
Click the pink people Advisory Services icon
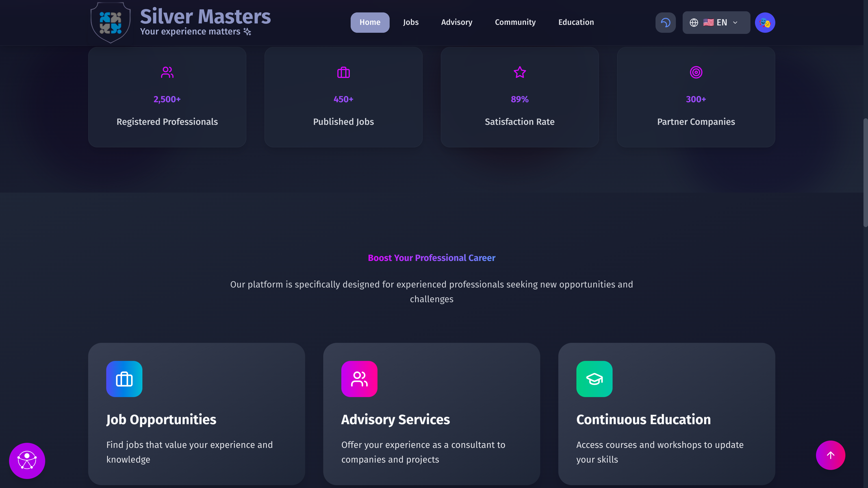click(x=359, y=379)
